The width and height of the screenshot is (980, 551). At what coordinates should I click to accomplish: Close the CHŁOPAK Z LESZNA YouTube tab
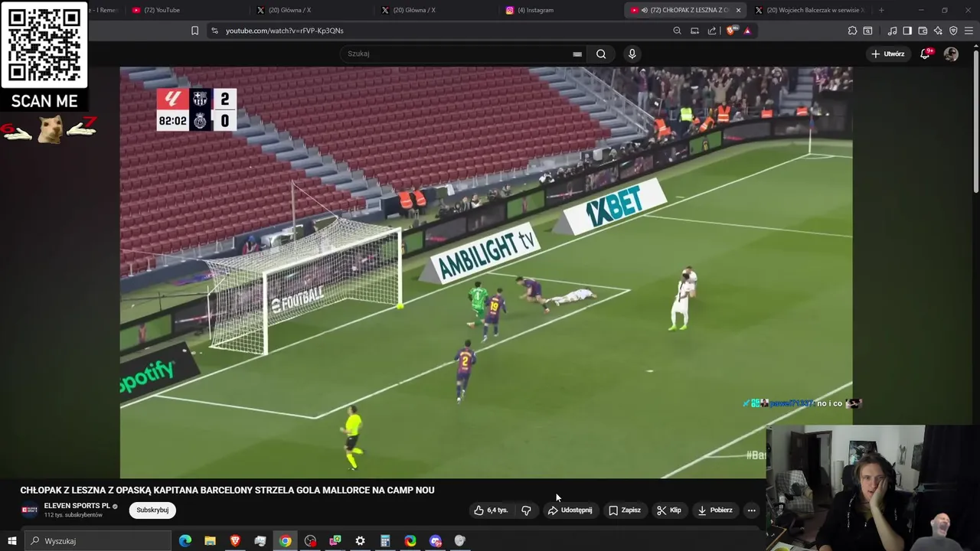coord(738,10)
